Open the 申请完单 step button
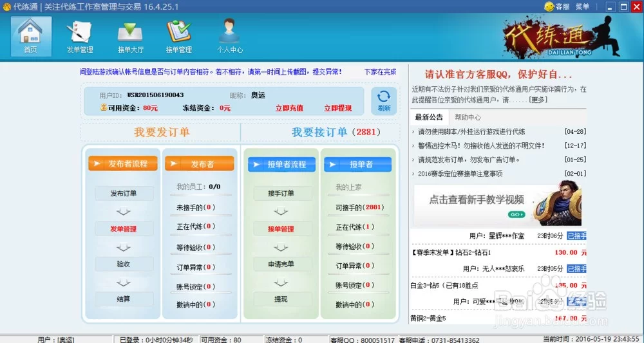Screen dimensions: 644x343 [281, 264]
